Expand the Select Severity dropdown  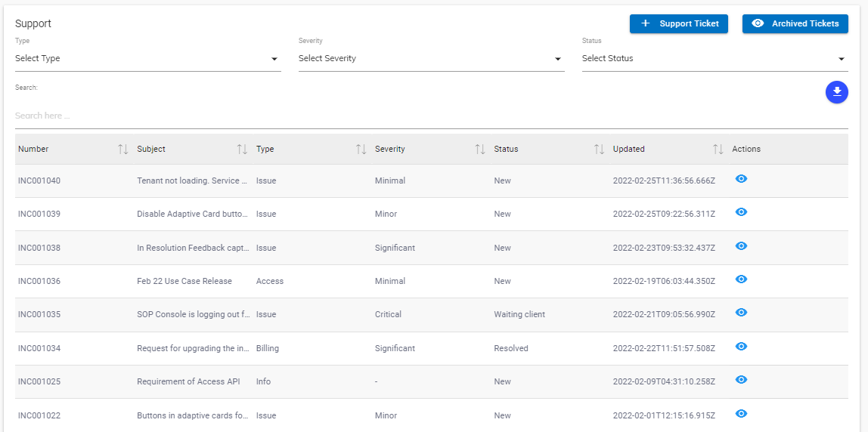click(x=431, y=59)
